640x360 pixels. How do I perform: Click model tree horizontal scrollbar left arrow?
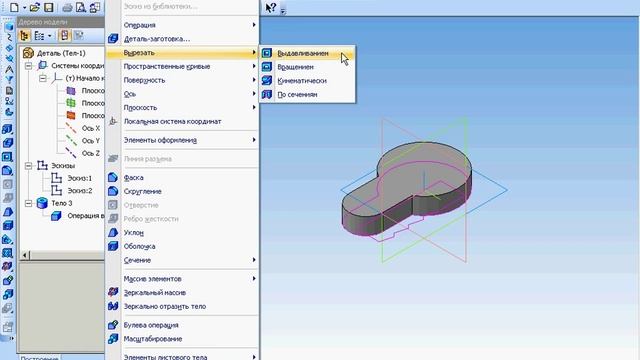point(24,256)
